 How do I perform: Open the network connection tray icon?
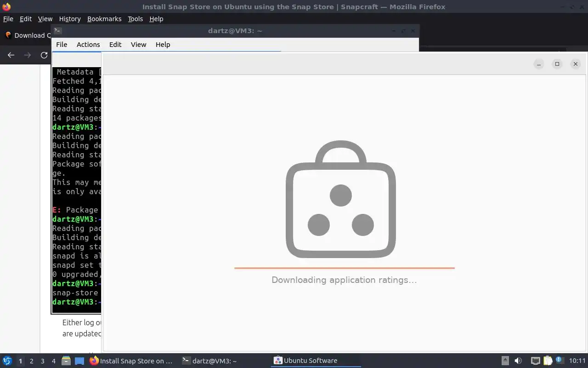(x=535, y=361)
